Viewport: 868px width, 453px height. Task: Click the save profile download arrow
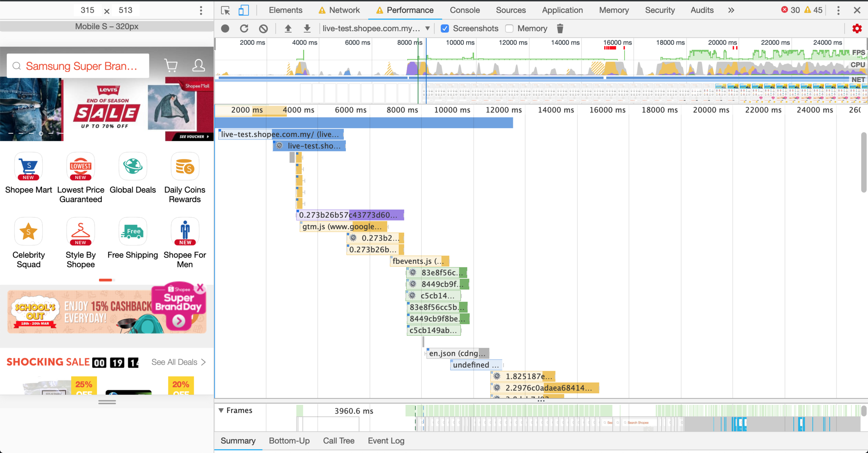(x=307, y=28)
